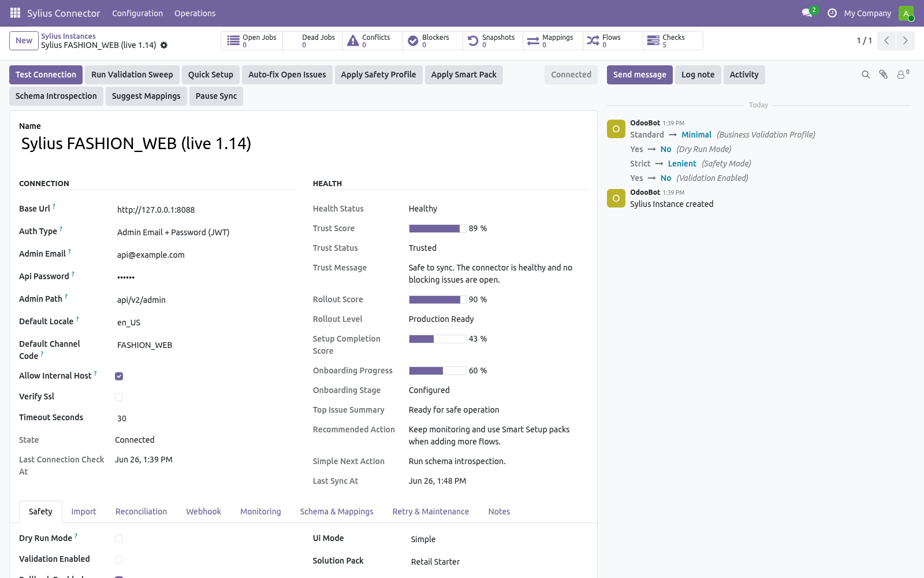Image resolution: width=924 pixels, height=578 pixels.
Task: Show help tooltip for Auth Type
Action: click(x=61, y=228)
